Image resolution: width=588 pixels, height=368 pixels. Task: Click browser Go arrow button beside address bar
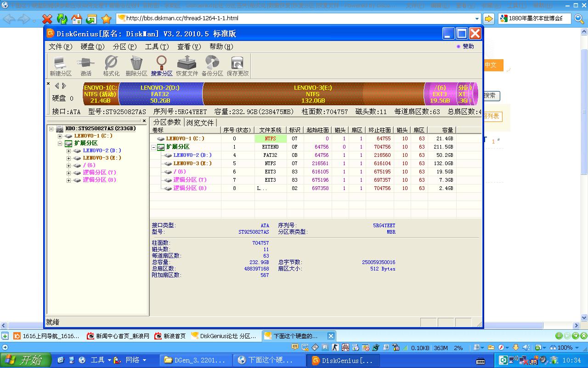coord(489,18)
